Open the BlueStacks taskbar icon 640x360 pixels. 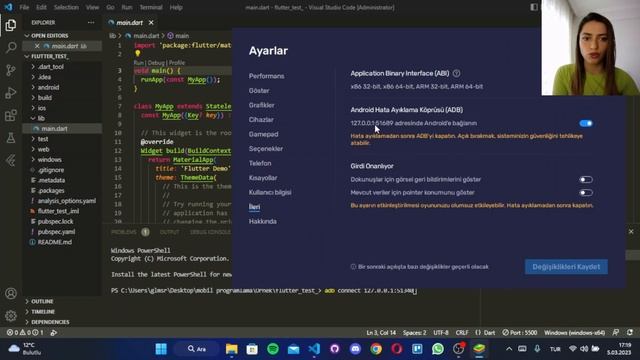point(479,349)
